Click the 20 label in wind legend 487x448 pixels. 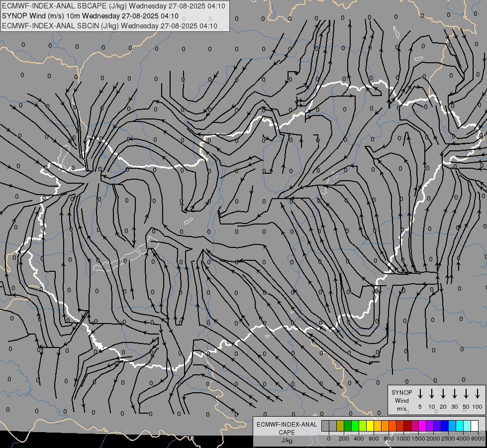(443, 407)
